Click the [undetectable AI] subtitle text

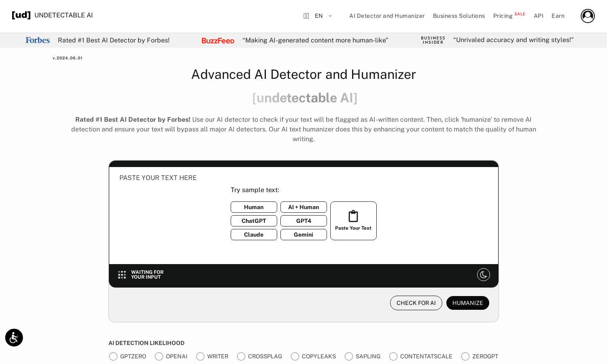point(304,98)
